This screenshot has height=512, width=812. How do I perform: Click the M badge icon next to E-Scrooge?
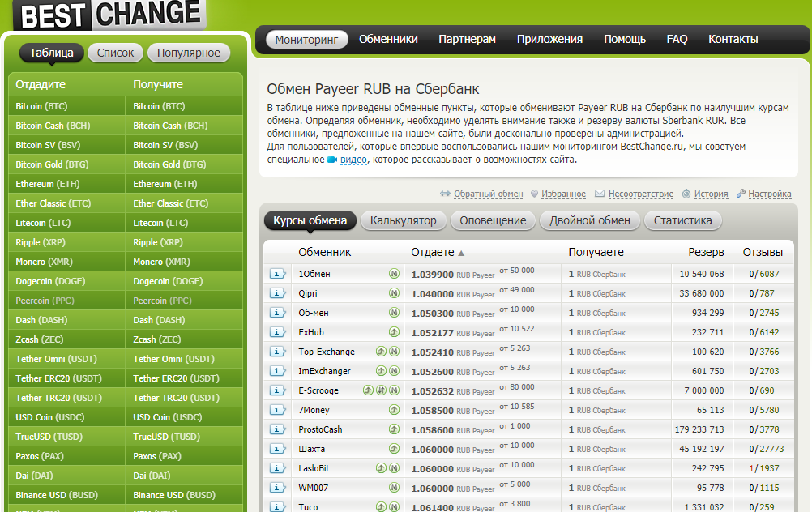[x=394, y=390]
